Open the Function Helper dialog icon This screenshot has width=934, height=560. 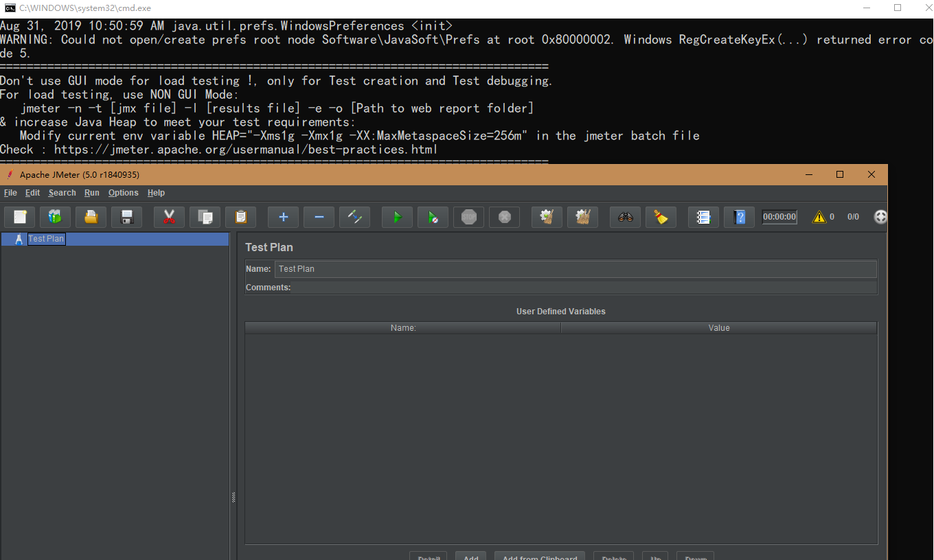[703, 217]
